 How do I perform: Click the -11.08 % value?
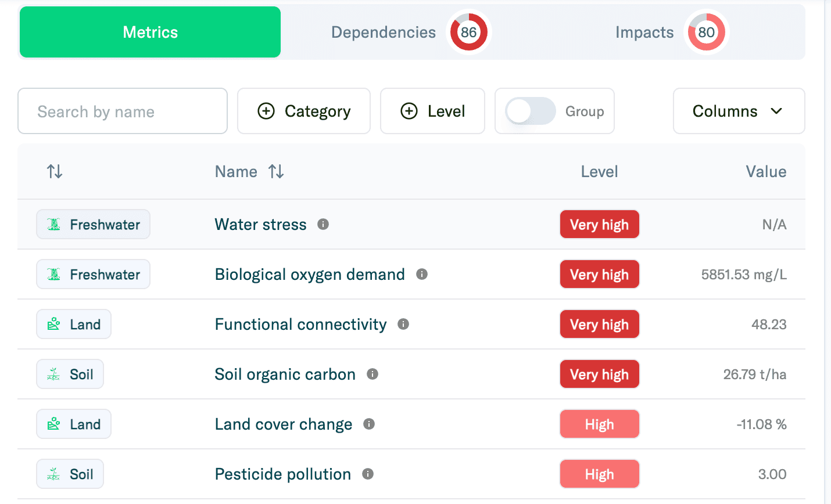(761, 424)
